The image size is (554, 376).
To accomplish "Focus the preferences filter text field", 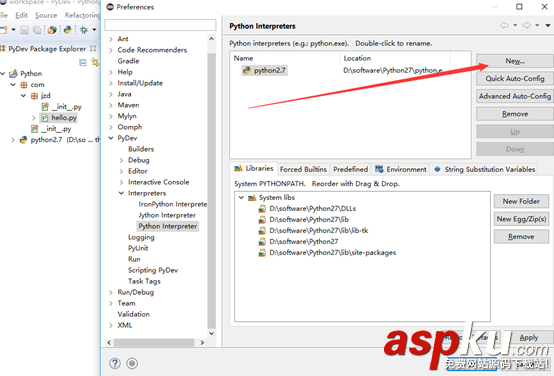I will tap(160, 25).
